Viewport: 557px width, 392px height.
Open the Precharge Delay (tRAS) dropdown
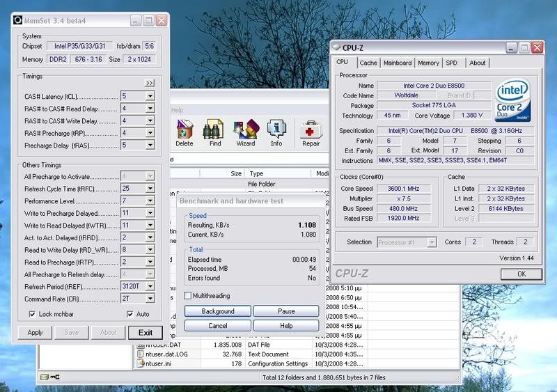(150, 145)
